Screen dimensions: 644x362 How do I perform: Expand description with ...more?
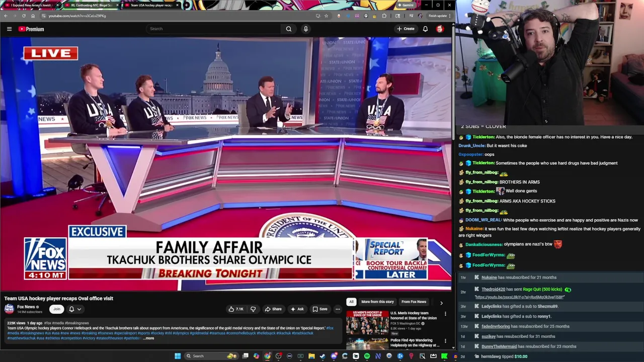point(148,338)
